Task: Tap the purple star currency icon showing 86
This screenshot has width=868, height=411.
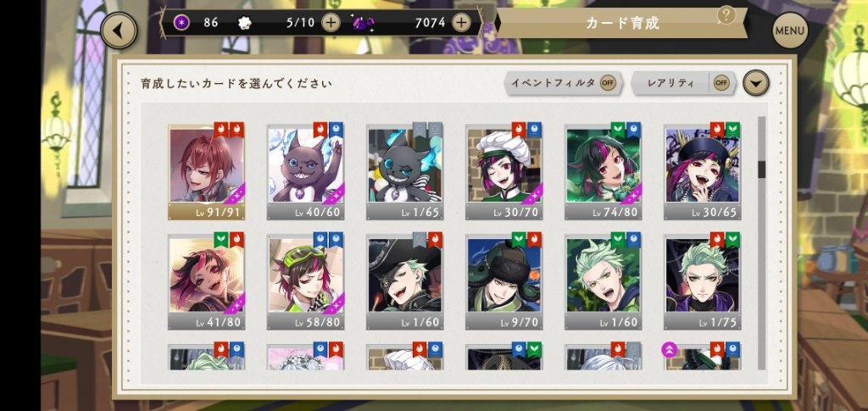Action: [x=181, y=23]
